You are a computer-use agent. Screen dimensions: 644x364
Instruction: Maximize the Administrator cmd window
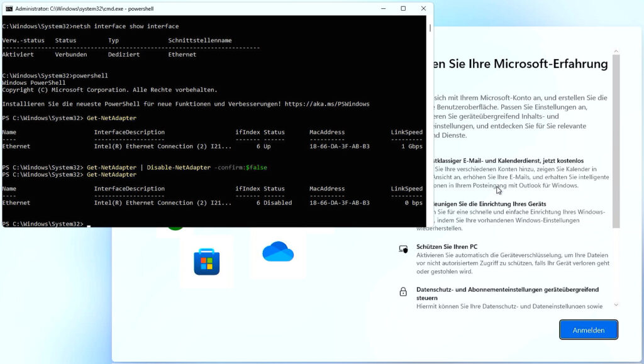(403, 9)
